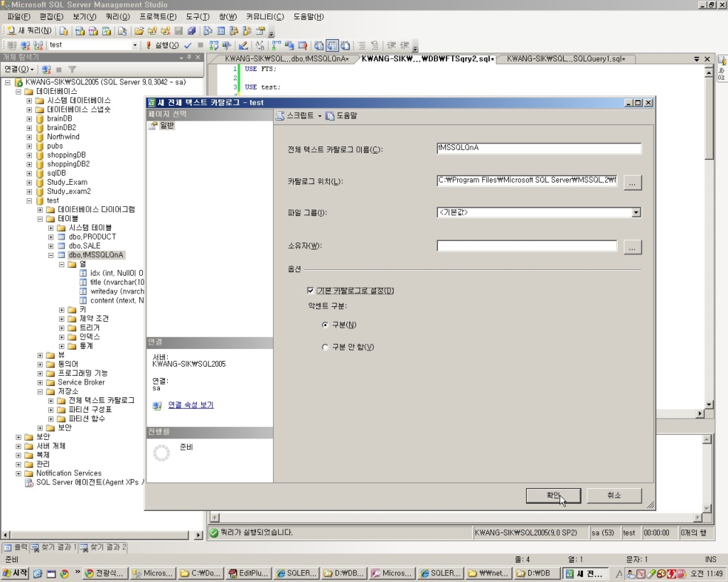
Task: Open Help (도움말) in catalog dialog
Action: tap(341, 116)
